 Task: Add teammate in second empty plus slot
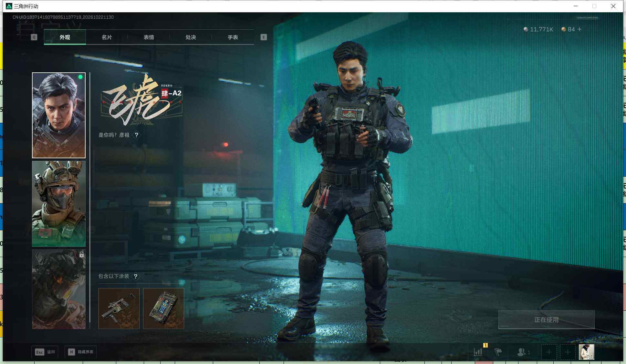coord(568,352)
